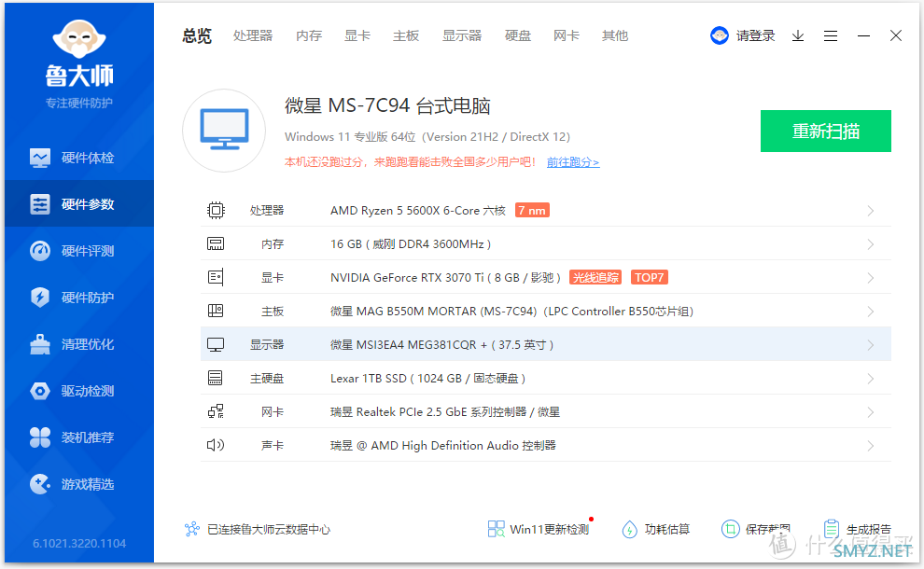Expand the 显卡 row chevron
This screenshot has width=924, height=569.
tap(871, 278)
